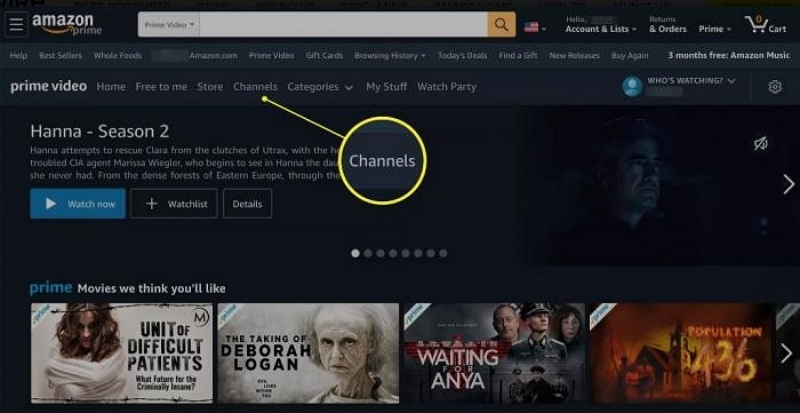Screen dimensions: 800x413
Task: Open the Channels tab
Action: coord(255,87)
